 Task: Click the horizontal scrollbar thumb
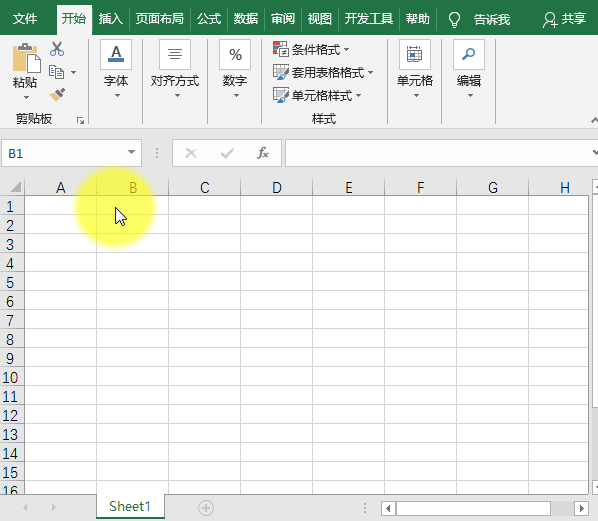coord(473,508)
